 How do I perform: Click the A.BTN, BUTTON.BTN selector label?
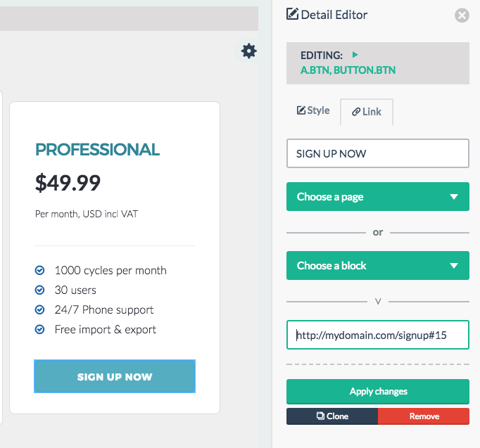click(348, 70)
